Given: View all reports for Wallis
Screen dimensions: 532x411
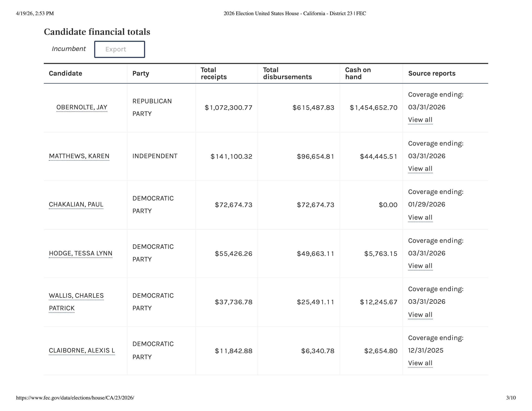Looking at the screenshot, I should click(x=420, y=315).
